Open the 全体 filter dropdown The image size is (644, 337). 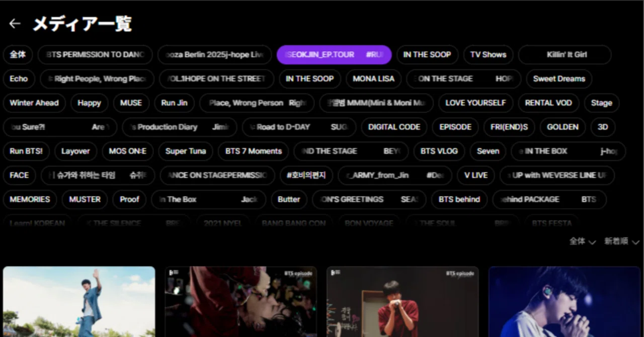tap(583, 241)
